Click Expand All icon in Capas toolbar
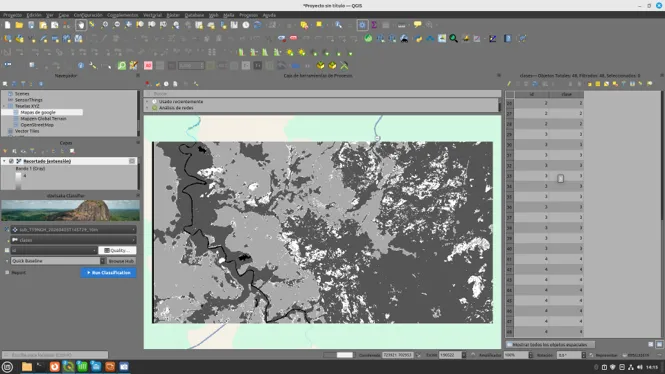 click(x=53, y=151)
